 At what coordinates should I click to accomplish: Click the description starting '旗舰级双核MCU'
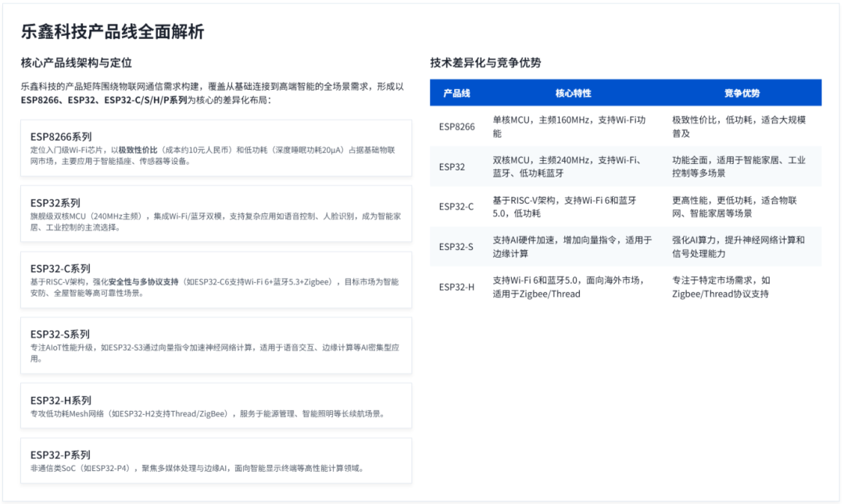tap(216, 222)
